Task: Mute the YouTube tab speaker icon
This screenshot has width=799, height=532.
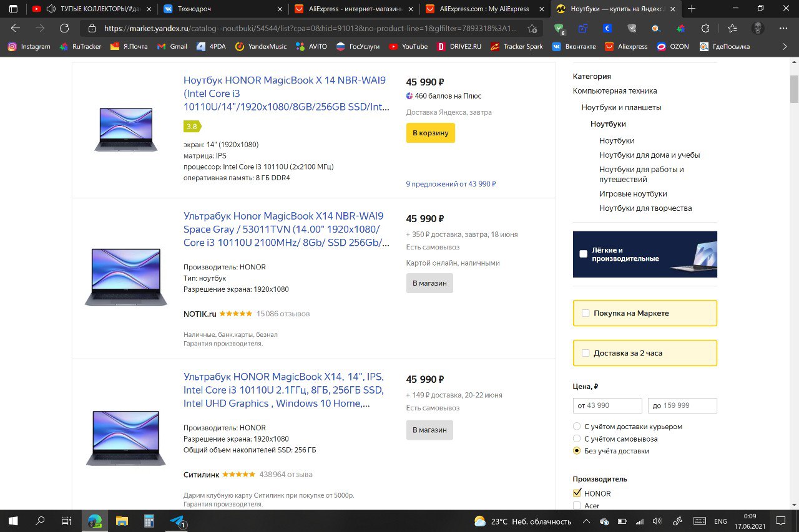Action: pos(51,9)
